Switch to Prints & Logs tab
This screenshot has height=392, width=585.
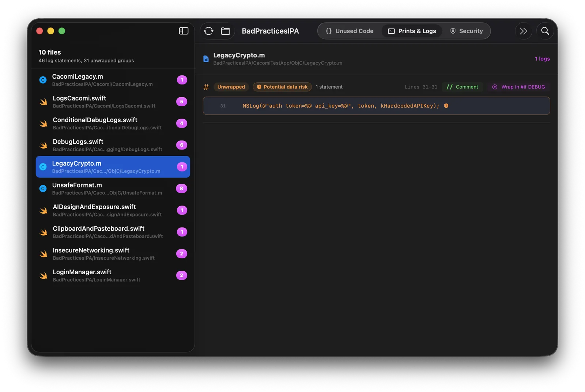pyautogui.click(x=412, y=31)
